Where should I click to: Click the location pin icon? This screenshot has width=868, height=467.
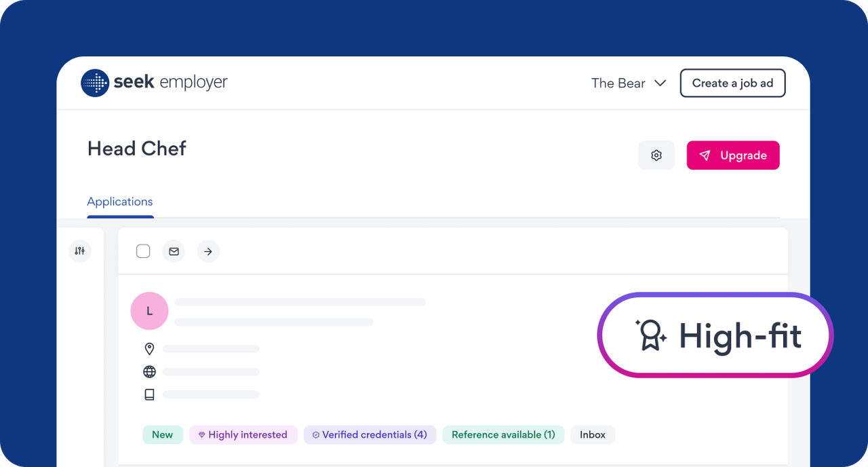point(149,349)
